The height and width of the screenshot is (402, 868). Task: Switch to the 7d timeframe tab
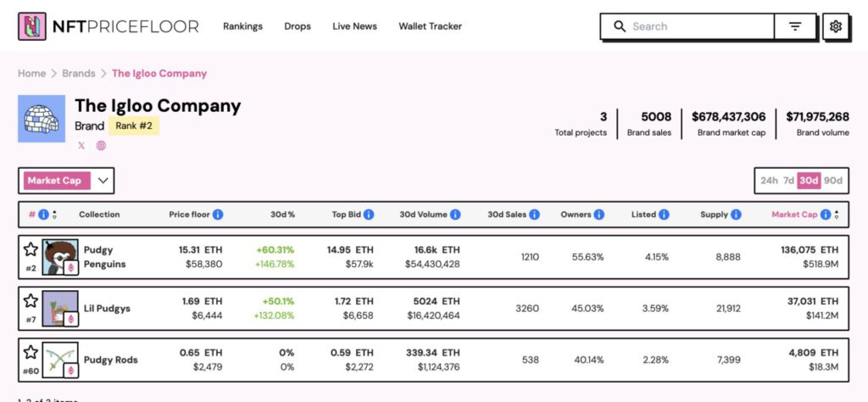pos(788,181)
